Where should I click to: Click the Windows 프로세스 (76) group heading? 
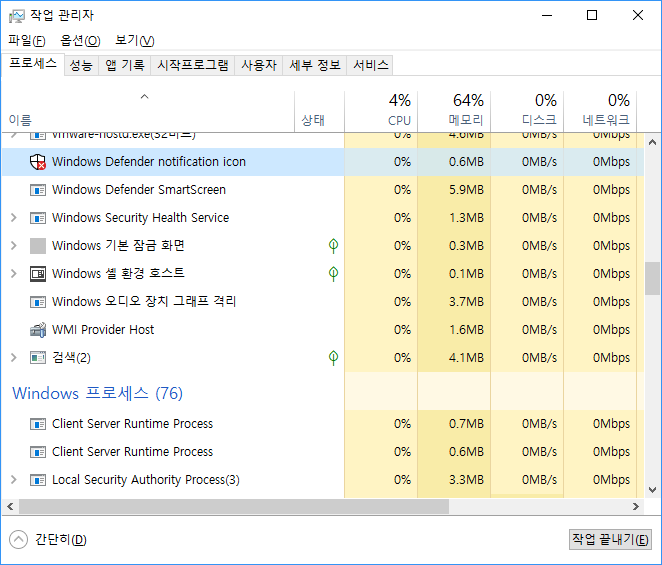pyautogui.click(x=97, y=393)
